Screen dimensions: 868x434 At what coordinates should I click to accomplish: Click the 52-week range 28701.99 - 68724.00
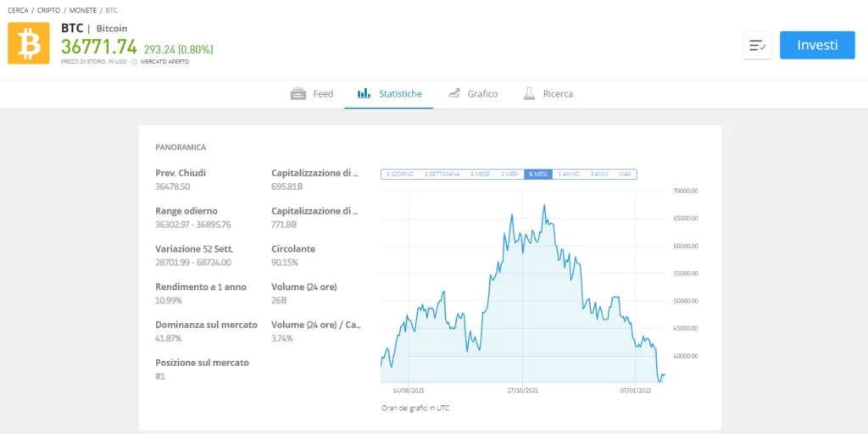(x=193, y=263)
